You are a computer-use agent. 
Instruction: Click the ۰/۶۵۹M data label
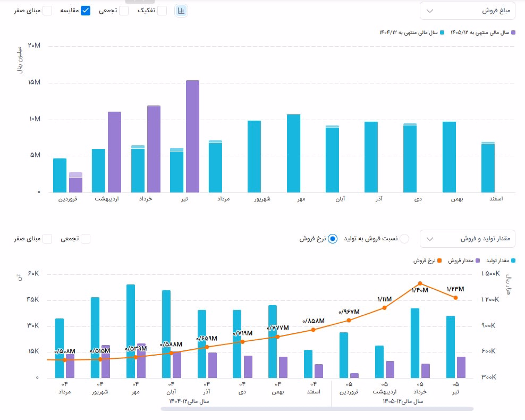point(207,339)
